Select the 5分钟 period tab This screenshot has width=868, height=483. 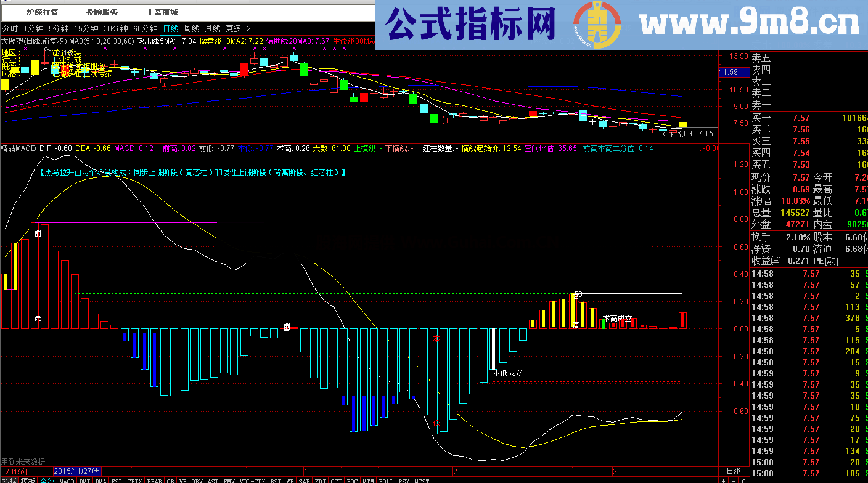[x=59, y=28]
